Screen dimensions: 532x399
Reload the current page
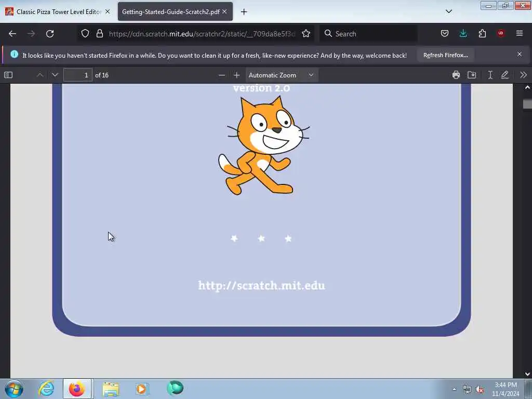pos(50,34)
